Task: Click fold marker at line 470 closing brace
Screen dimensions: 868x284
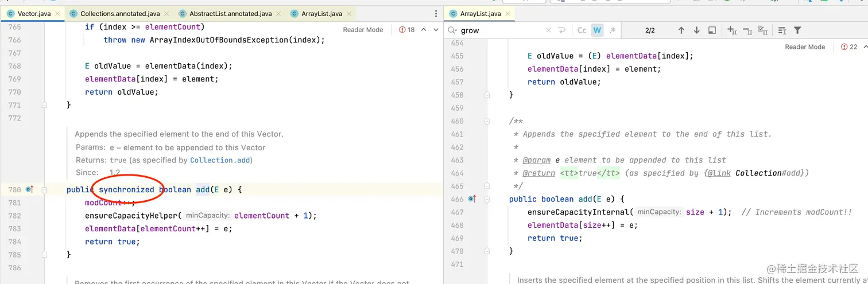Action: point(487,251)
